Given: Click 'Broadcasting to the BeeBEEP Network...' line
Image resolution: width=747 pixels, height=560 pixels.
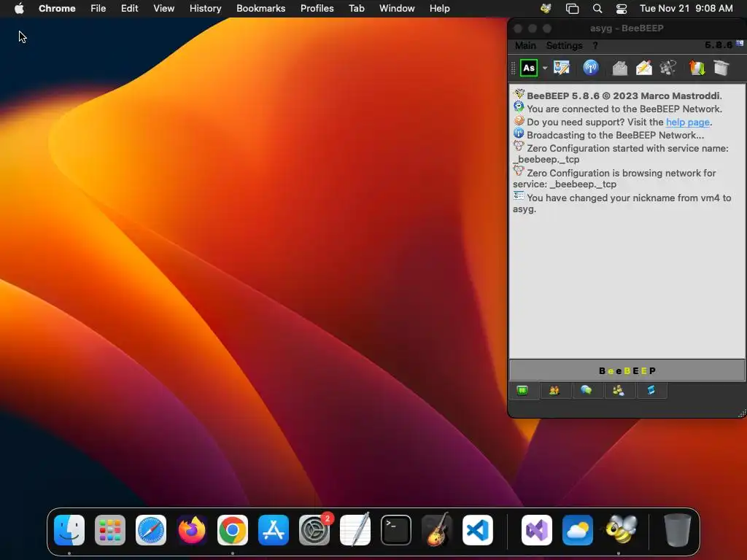Looking at the screenshot, I should tap(615, 135).
